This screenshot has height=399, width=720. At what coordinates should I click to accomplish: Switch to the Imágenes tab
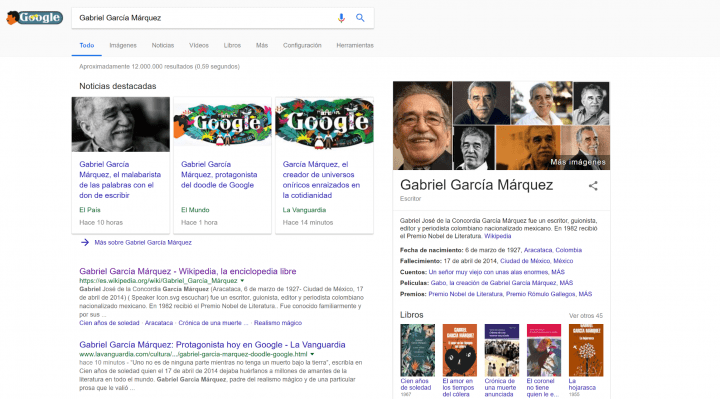123,45
